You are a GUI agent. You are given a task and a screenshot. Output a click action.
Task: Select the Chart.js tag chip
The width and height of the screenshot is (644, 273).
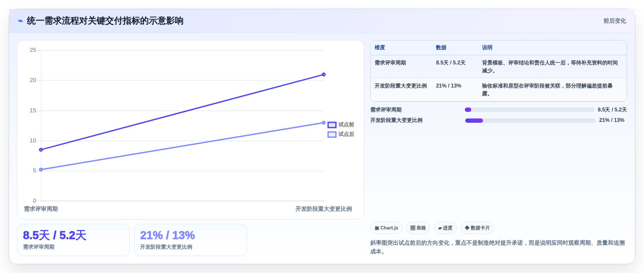[x=386, y=228]
